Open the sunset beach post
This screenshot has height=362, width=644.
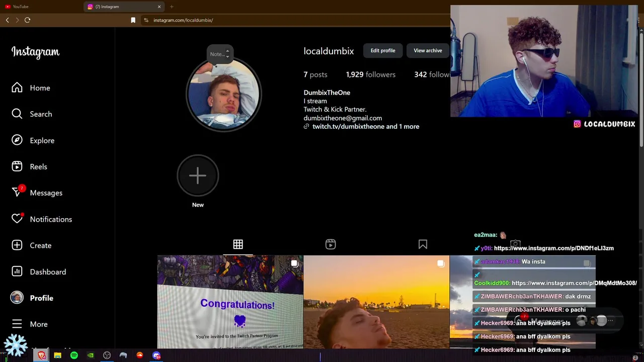[x=376, y=302]
